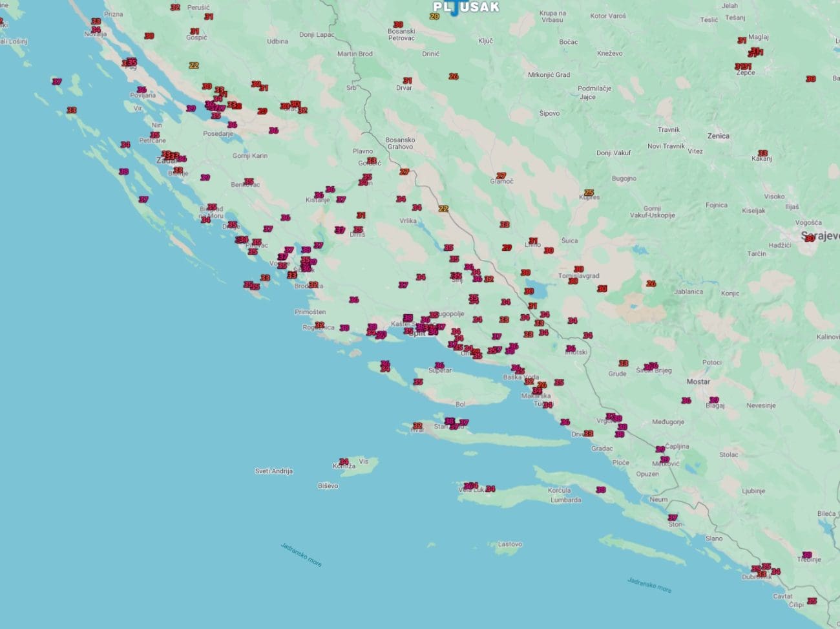Click the 38 marker on Korčula island

click(601, 490)
